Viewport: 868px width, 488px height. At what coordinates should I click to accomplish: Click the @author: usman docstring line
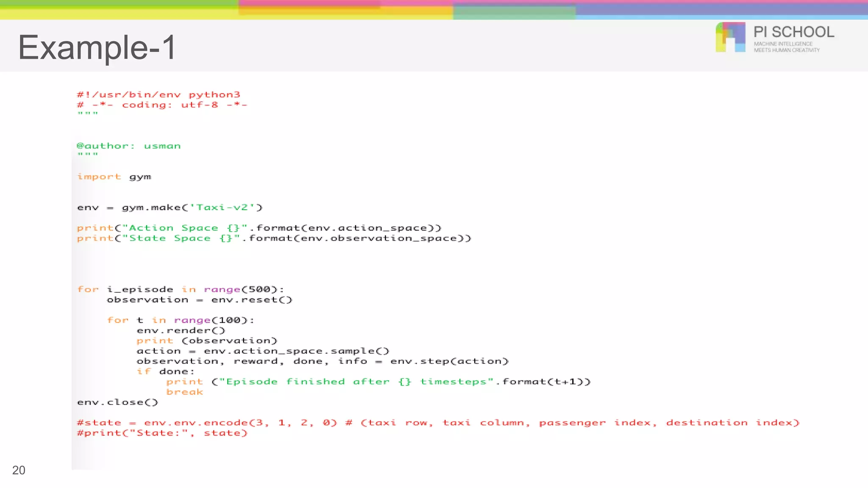click(x=128, y=146)
